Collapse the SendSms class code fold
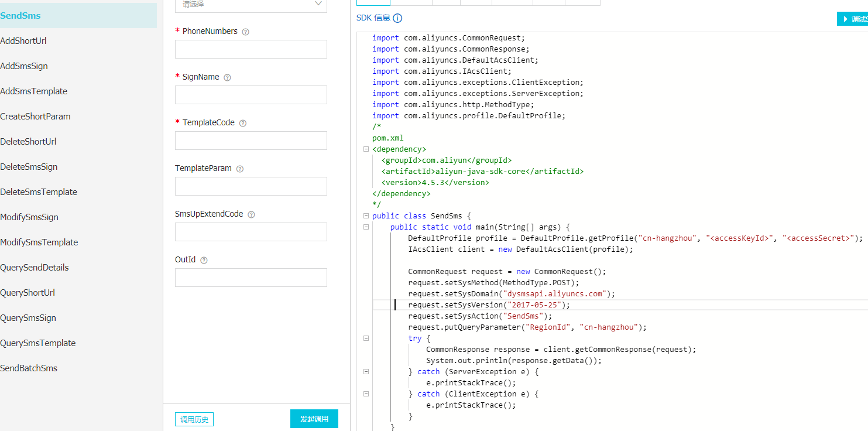Viewport: 868px width, 431px height. tap(366, 216)
